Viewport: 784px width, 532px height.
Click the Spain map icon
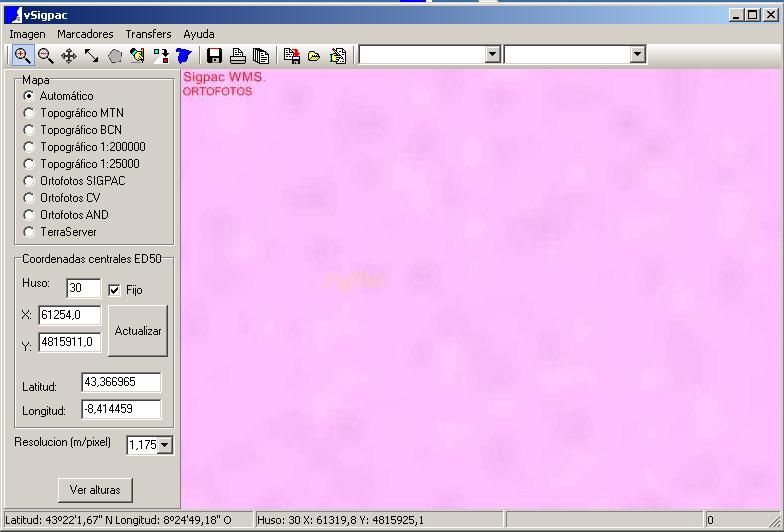coord(184,56)
